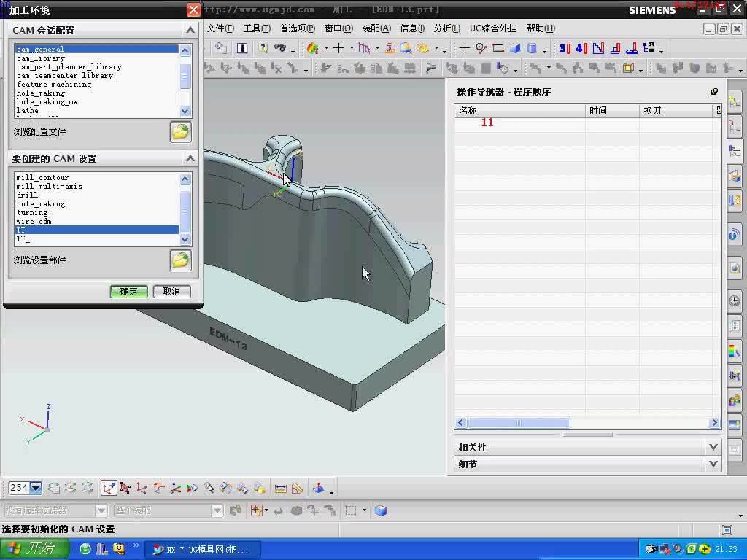Click the colorful palette icon in right sidebar

(x=734, y=351)
